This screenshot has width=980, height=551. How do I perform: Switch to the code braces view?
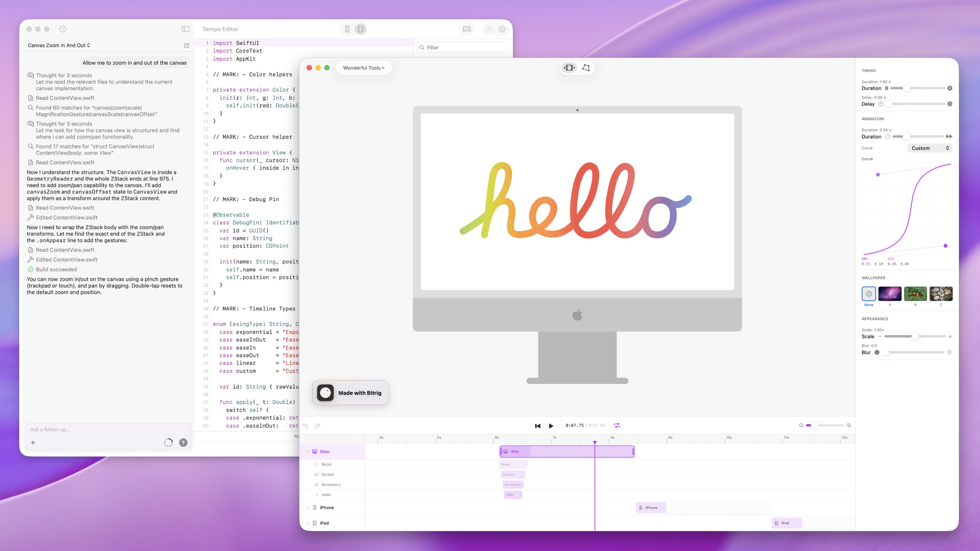(360, 29)
